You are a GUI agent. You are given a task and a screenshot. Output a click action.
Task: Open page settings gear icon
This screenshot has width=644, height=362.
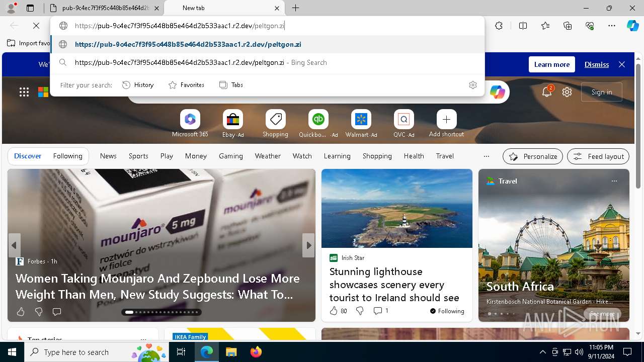tap(567, 92)
